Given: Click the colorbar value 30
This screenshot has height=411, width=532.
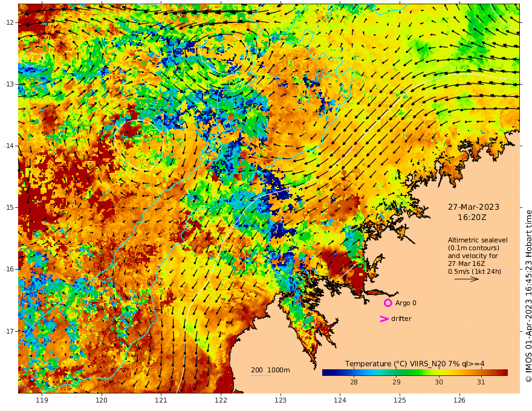Looking at the screenshot, I should click(x=439, y=382).
